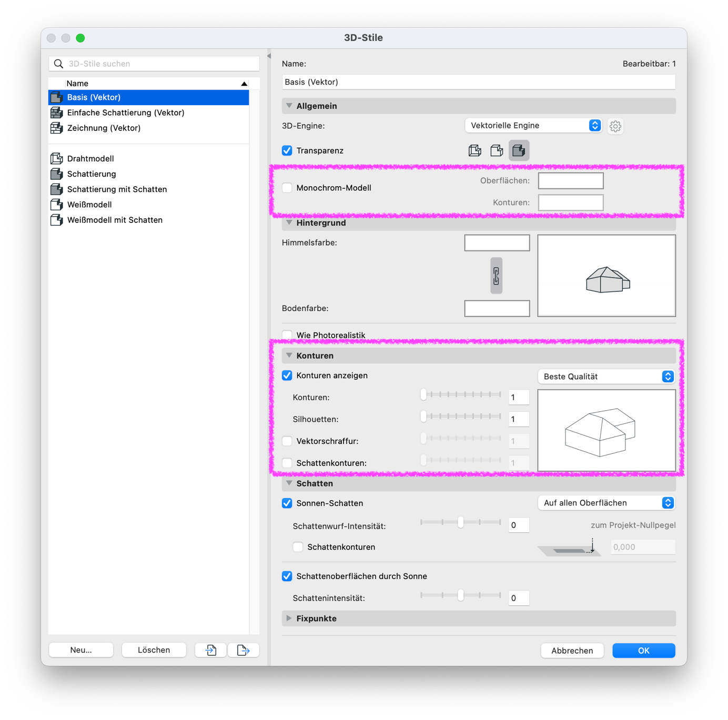Click the Neu... button

click(x=81, y=650)
